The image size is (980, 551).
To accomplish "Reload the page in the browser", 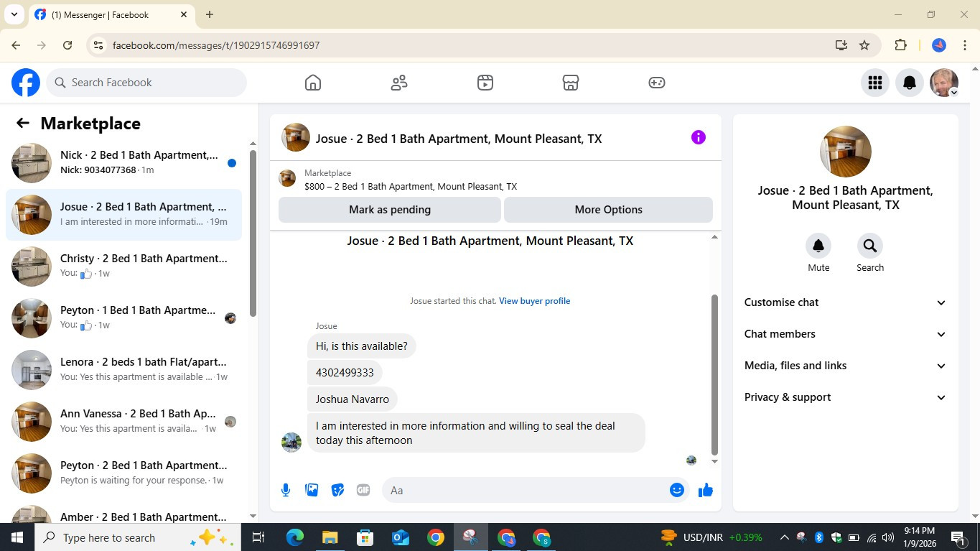I will point(67,45).
